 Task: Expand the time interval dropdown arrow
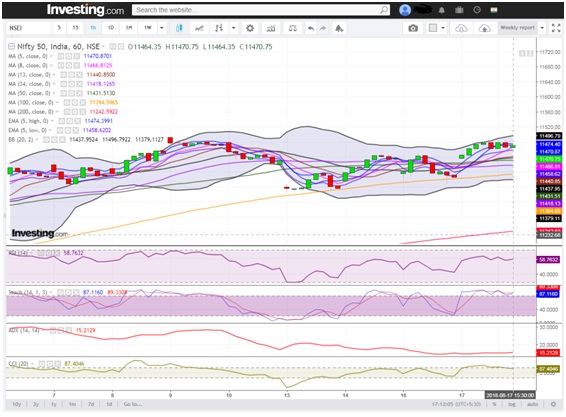tap(161, 28)
